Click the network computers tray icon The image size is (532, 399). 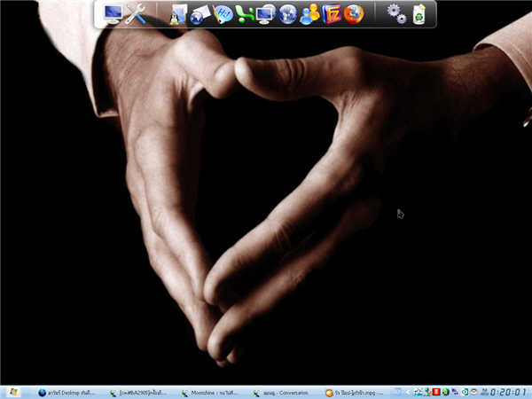(x=455, y=392)
